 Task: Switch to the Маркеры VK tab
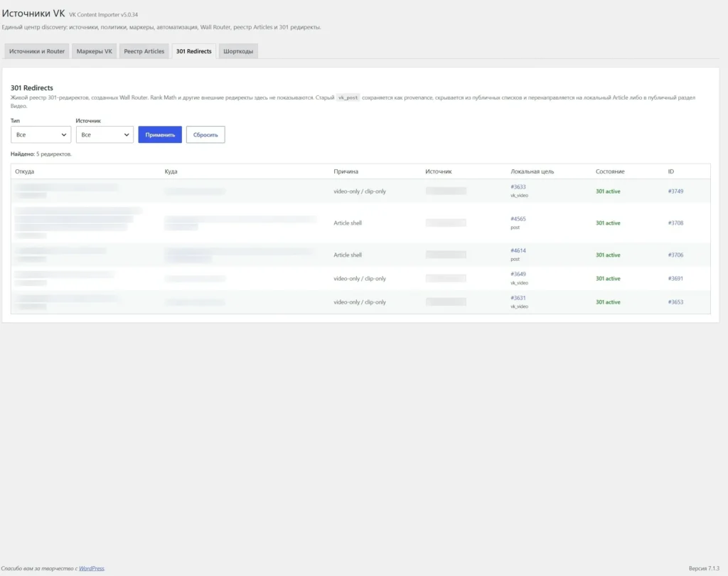pos(95,51)
